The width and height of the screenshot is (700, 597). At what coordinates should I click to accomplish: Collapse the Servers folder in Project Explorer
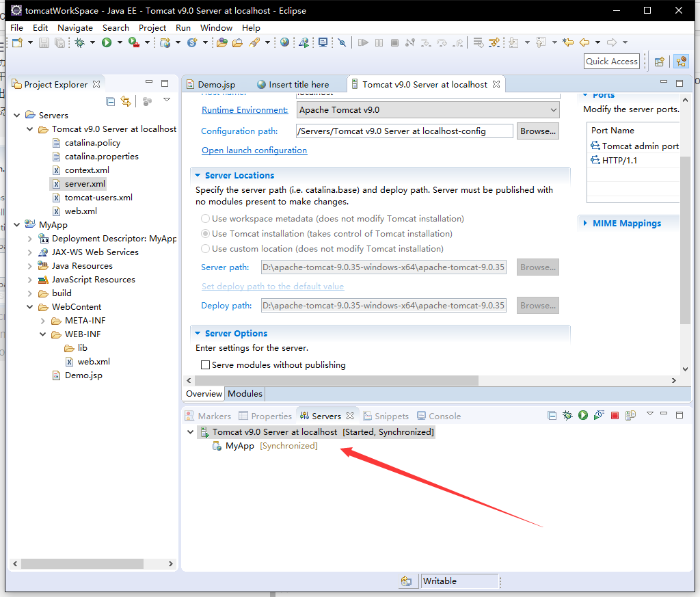[x=17, y=115]
